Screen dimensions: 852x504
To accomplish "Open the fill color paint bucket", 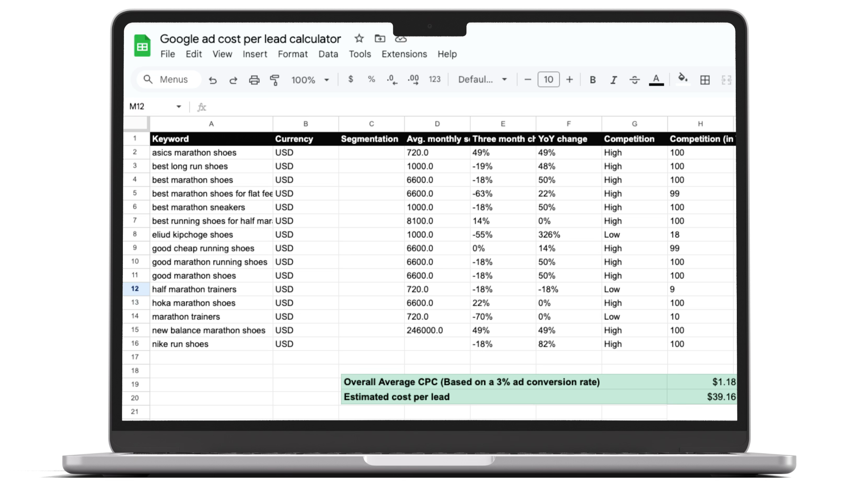I will [683, 79].
